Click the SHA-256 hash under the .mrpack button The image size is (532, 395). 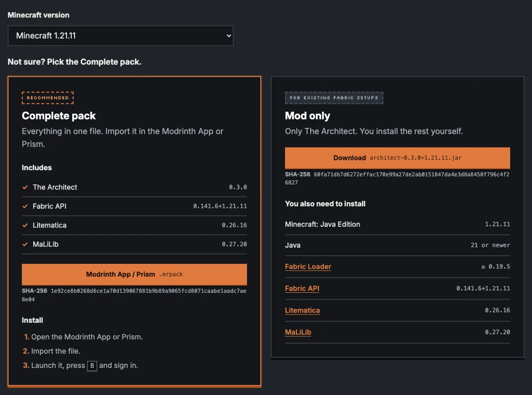click(135, 295)
